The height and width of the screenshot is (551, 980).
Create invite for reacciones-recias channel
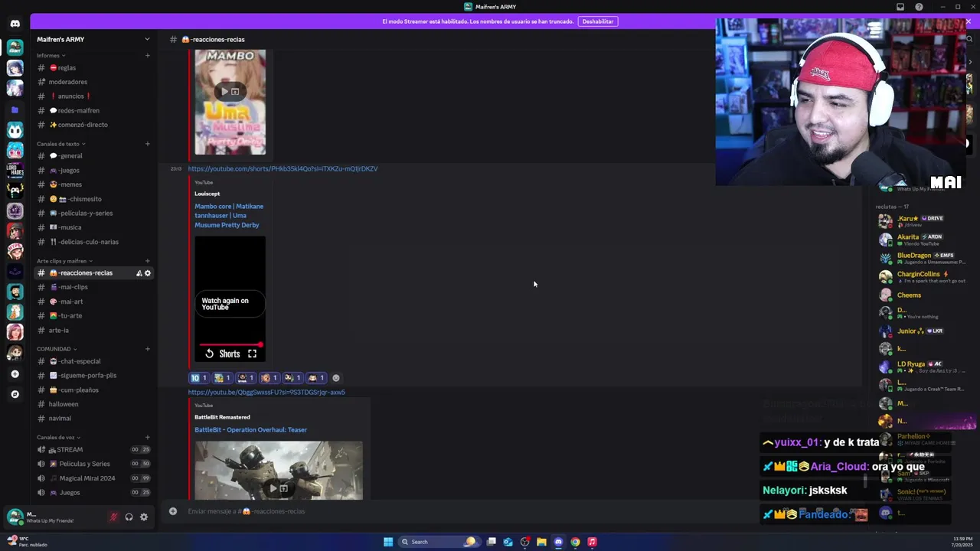(x=139, y=273)
